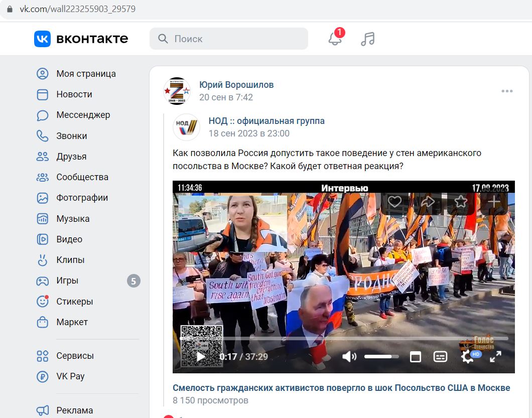Toggle mini-player window mode
532x418 pixels.
coord(415,357)
